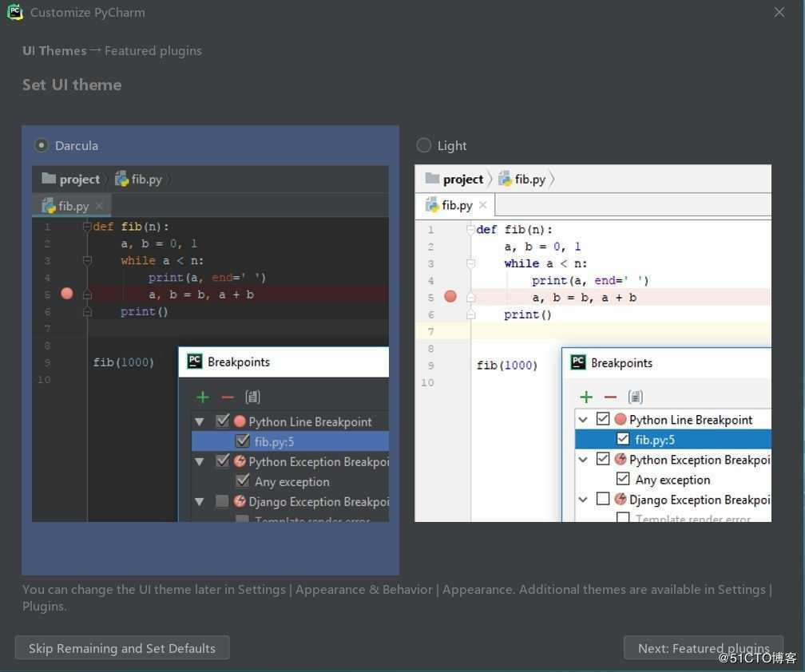Collapse Django Exception Breakpoint in Darcula preview
The height and width of the screenshot is (672, 805).
click(200, 502)
